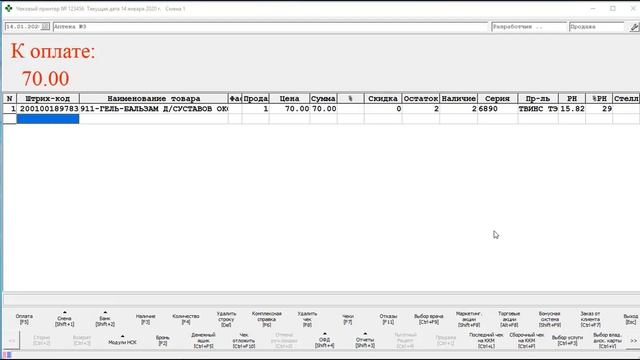This screenshot has height=360, width=640.
Task: Click the green cross application icon
Action: [8, 8]
